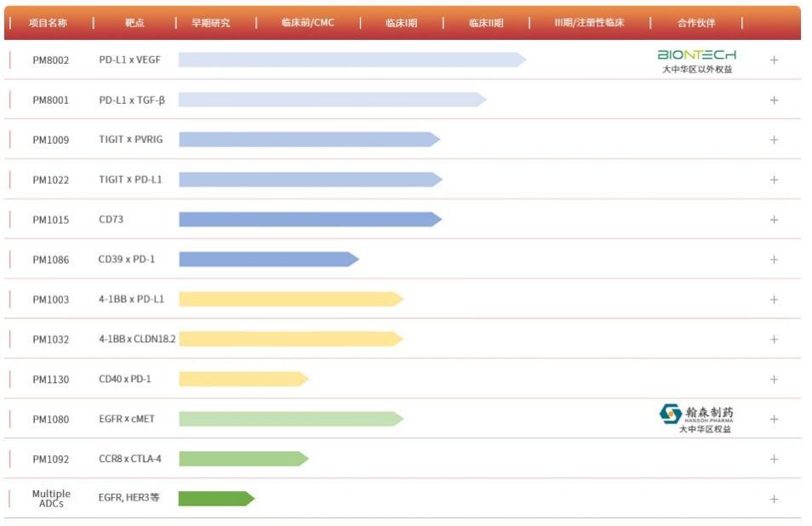Click plus icon on PM1086 row
Screen dimensions: 812x526
point(774,260)
